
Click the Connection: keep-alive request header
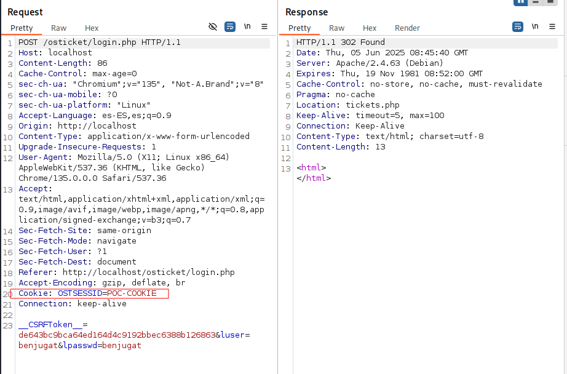[x=72, y=304]
